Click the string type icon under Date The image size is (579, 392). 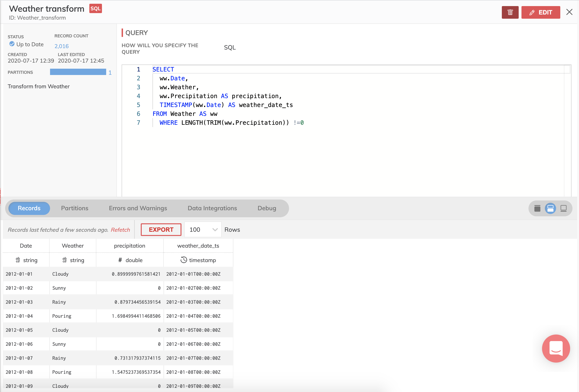(x=18, y=260)
